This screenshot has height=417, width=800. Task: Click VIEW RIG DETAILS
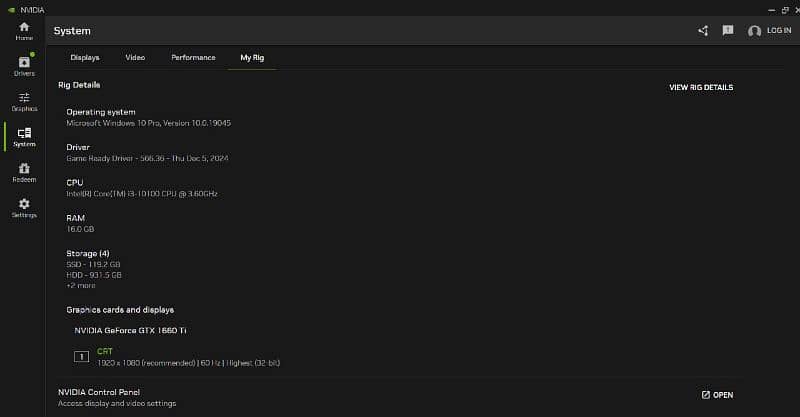[x=701, y=87]
